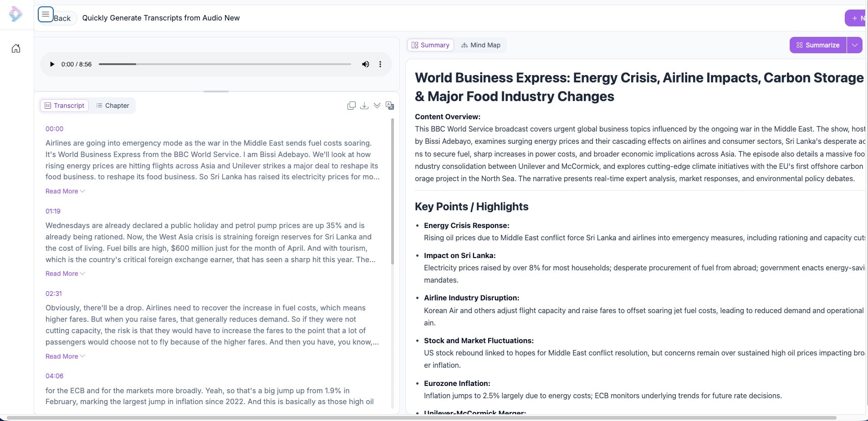
Task: Expand Read More under the 00:00 segment
Action: [x=64, y=191]
